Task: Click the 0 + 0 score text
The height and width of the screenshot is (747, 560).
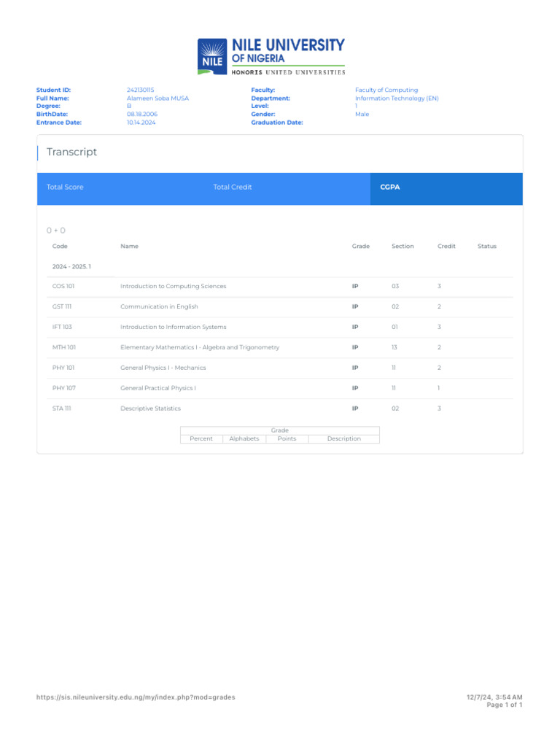Action: [x=55, y=231]
